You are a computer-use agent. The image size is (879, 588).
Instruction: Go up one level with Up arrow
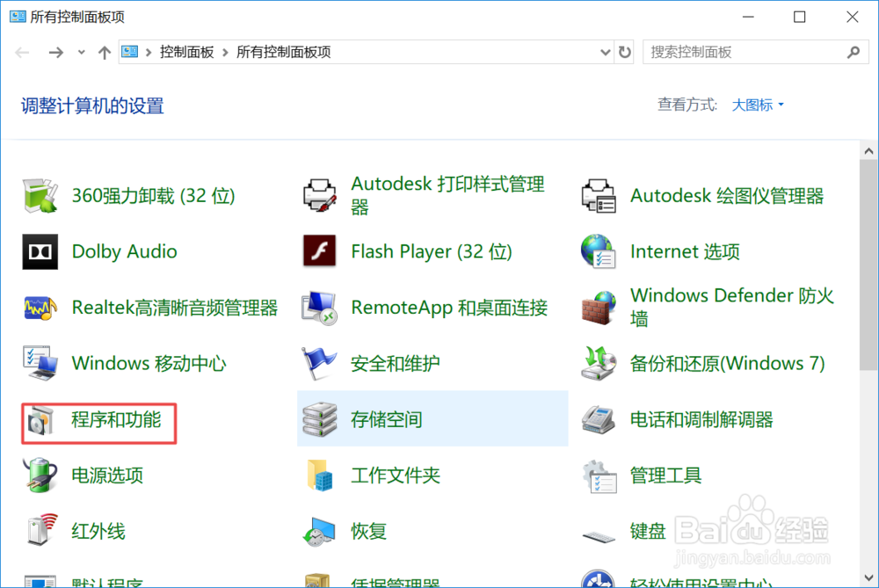pyautogui.click(x=105, y=52)
